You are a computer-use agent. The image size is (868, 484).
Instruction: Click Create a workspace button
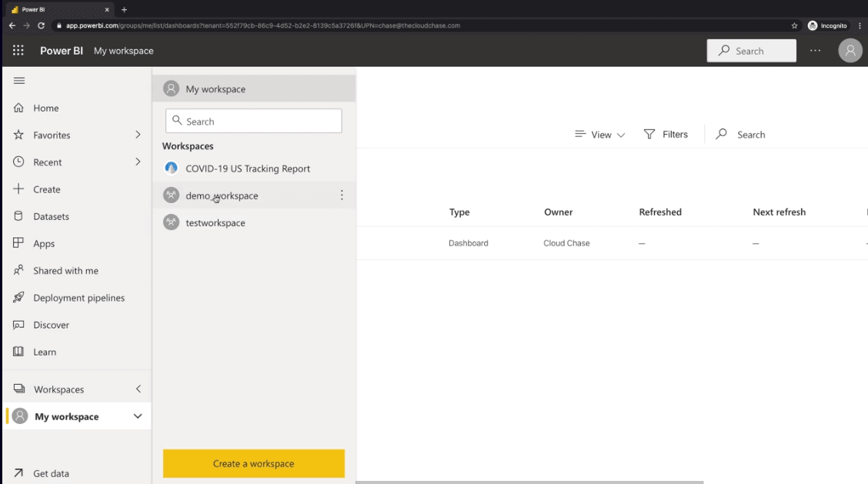tap(253, 463)
